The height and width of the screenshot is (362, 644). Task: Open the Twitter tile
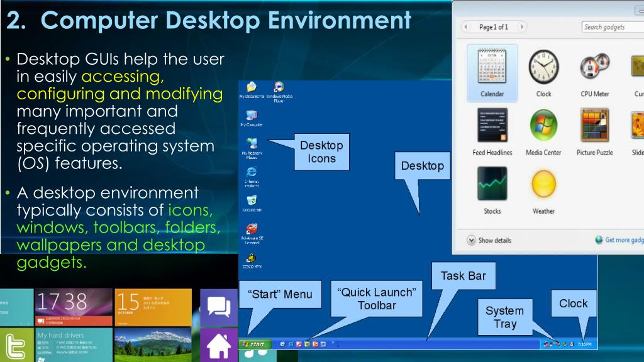click(16, 345)
